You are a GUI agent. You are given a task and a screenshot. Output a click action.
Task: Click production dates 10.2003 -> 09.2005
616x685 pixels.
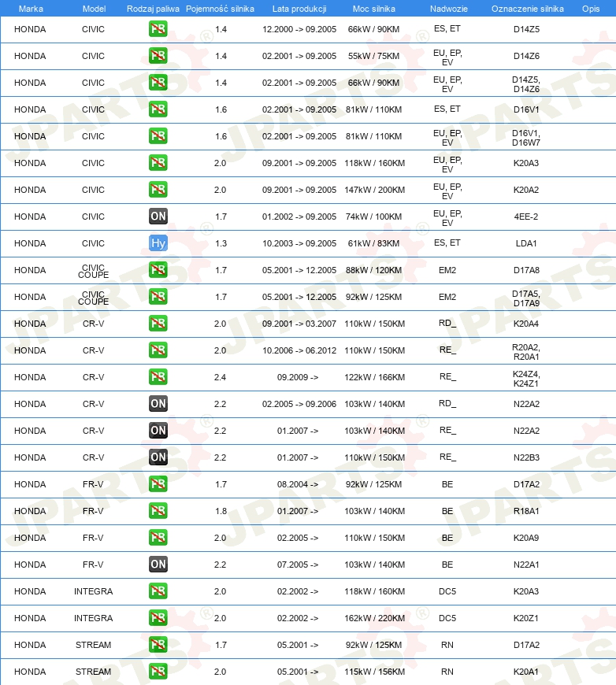click(x=299, y=243)
